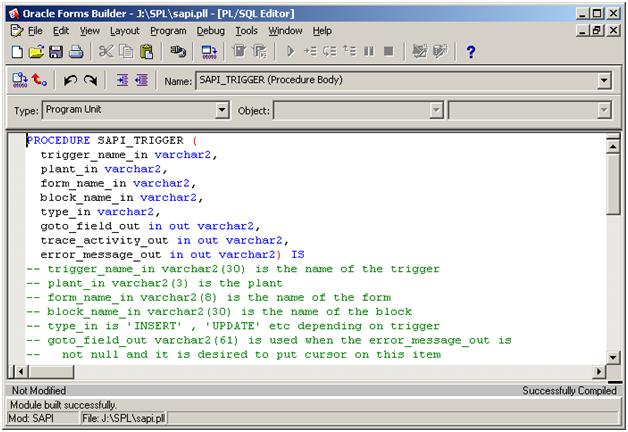Open the File menu
The image size is (628, 432).
click(35, 31)
